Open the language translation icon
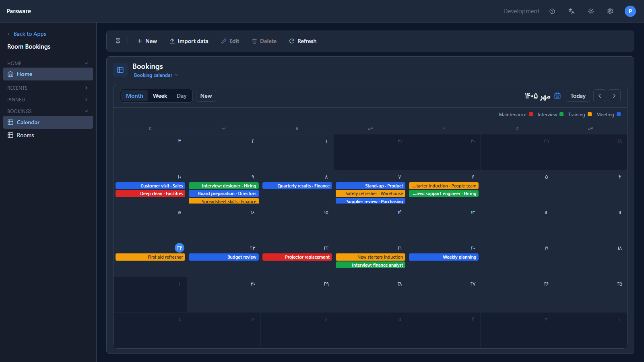 click(572, 11)
